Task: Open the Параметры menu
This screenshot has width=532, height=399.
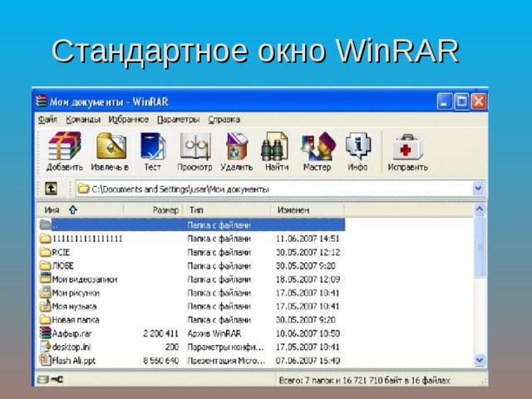Action: 179,120
